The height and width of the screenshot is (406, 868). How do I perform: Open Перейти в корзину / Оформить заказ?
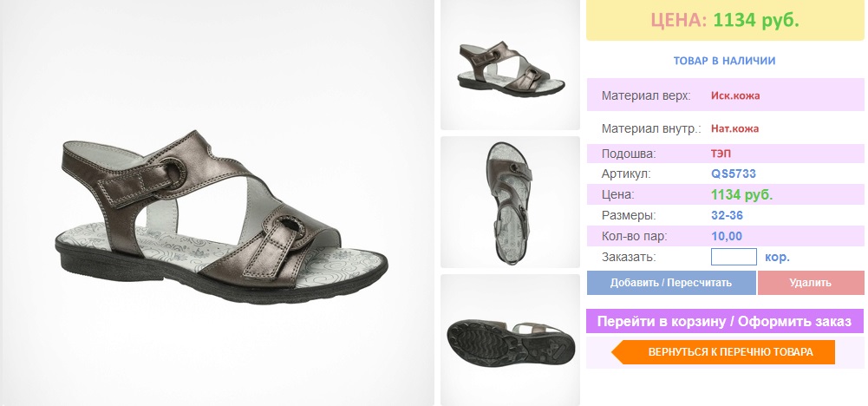tap(725, 321)
